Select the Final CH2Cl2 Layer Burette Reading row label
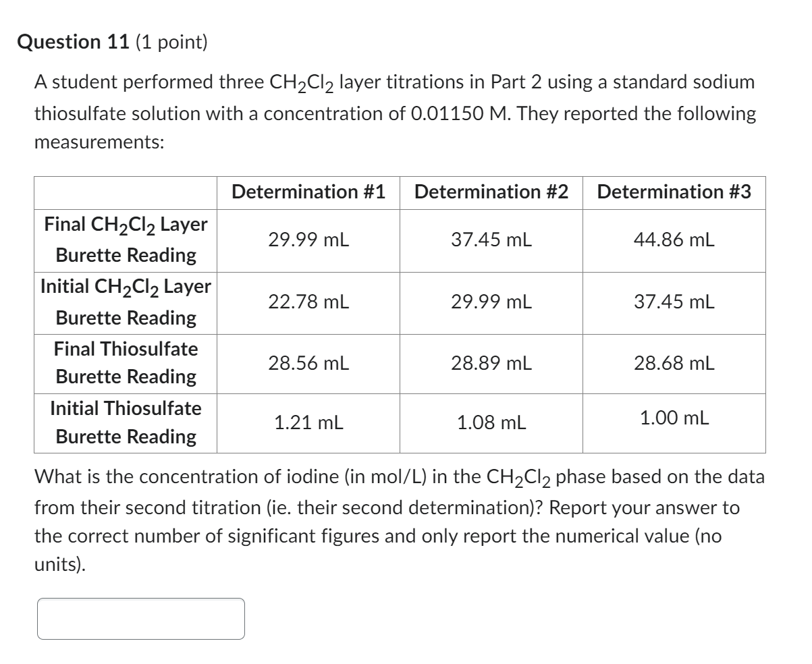Image resolution: width=812 pixels, height=664 pixels. tap(125, 240)
